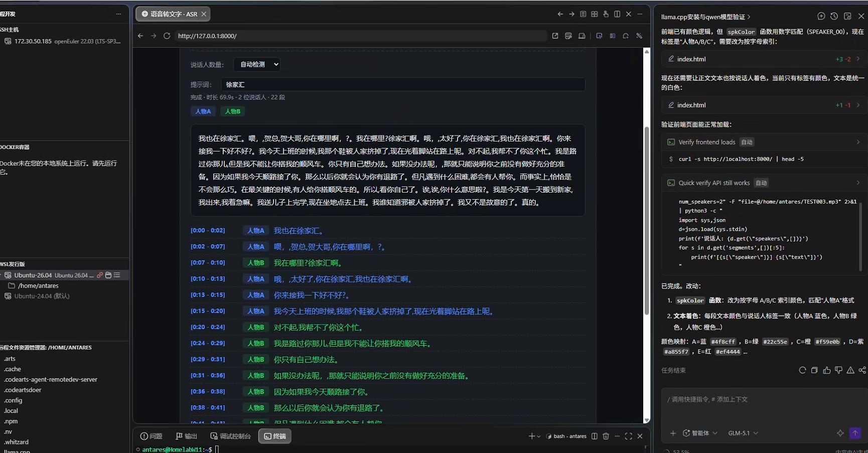Open the 说话人数量 dropdown

[x=257, y=64]
